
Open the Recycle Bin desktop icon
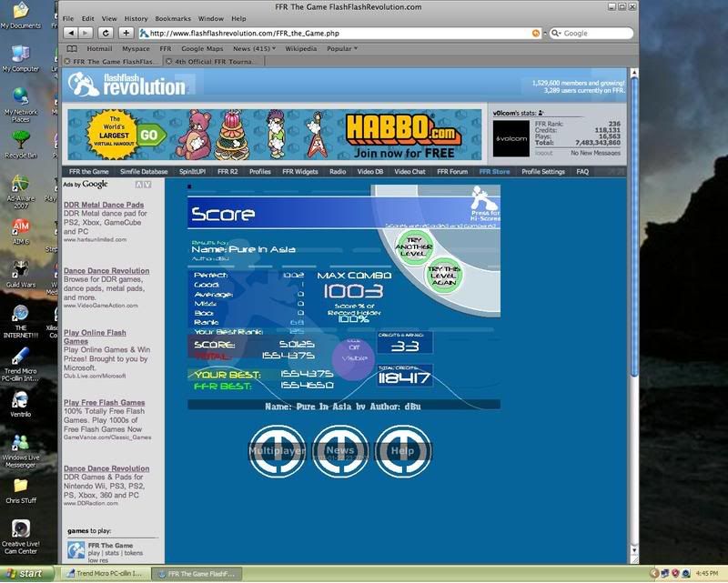click(20, 145)
